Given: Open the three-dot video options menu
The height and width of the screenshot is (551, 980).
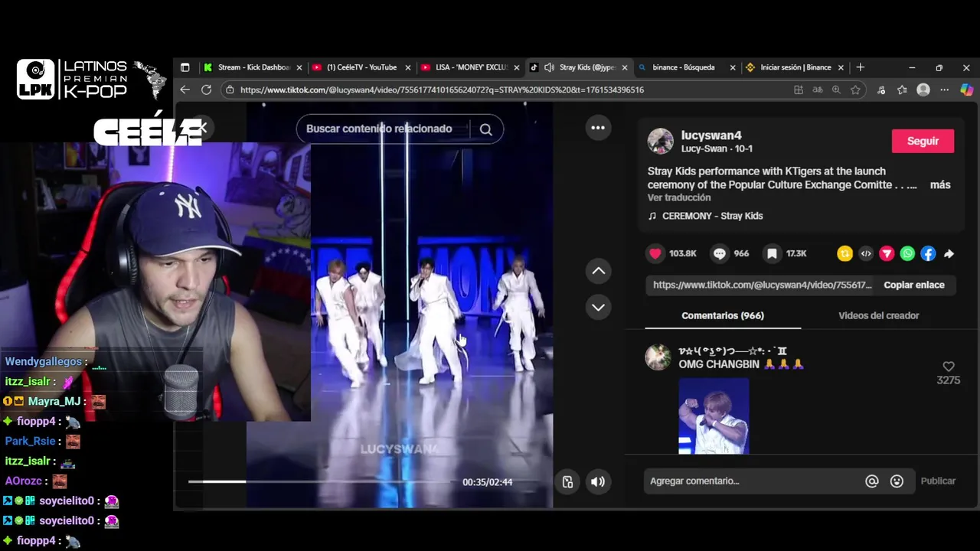Looking at the screenshot, I should (x=598, y=128).
